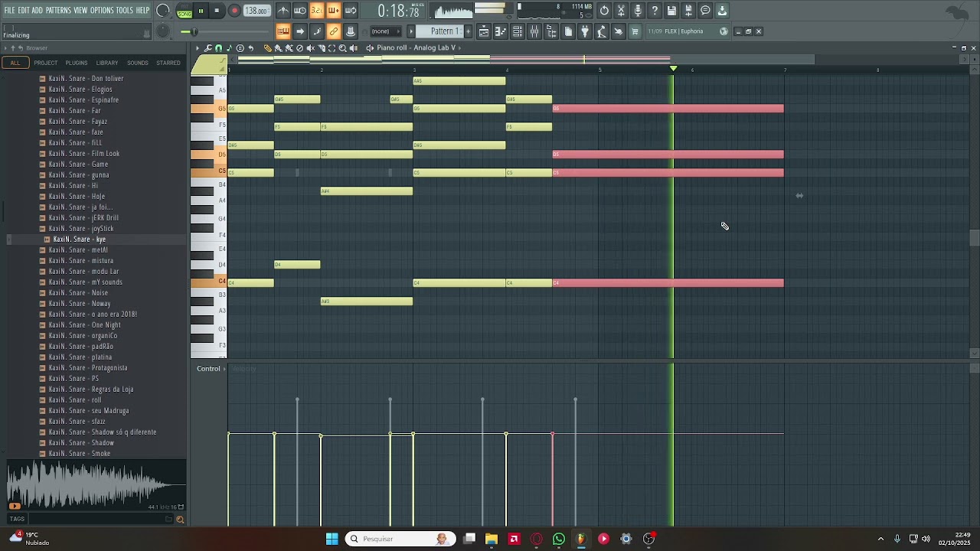Switch the PAT/SONG mode toggle

[x=184, y=11]
